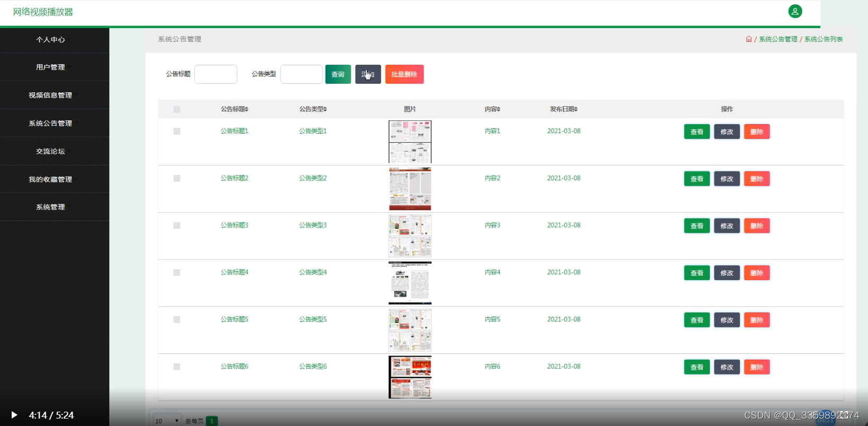This screenshot has width=868, height=426.
Task: Click the home icon in breadcrumb
Action: pos(749,39)
